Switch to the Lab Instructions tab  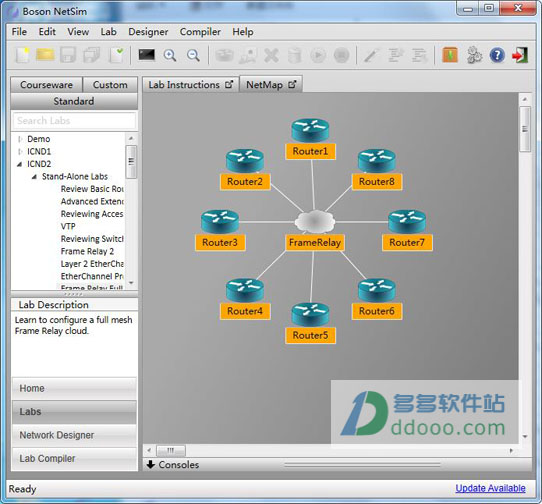(190, 84)
